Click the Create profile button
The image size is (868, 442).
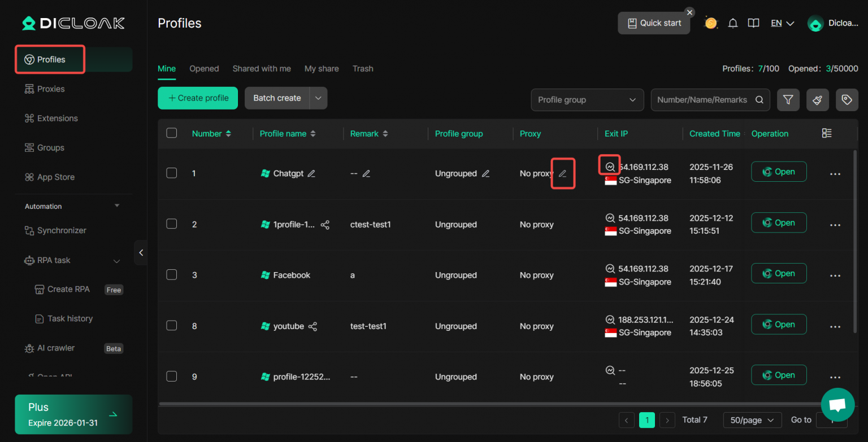click(198, 98)
